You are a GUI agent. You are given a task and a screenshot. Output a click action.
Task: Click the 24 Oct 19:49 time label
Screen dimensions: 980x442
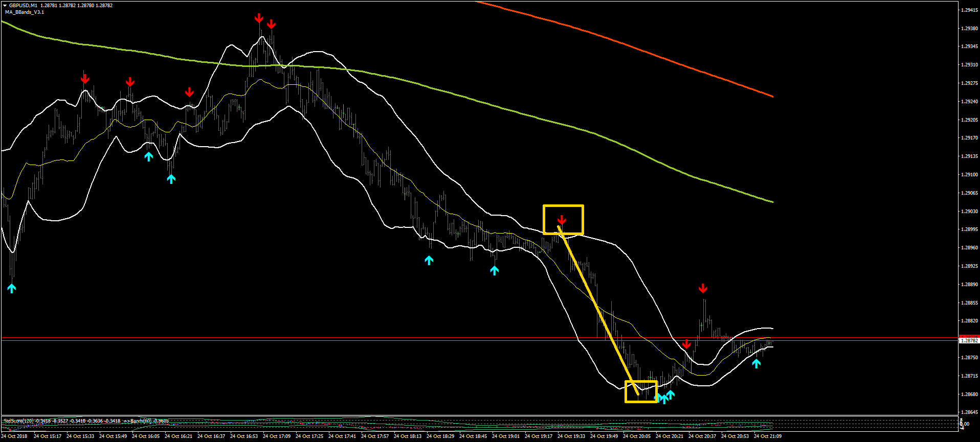(604, 436)
